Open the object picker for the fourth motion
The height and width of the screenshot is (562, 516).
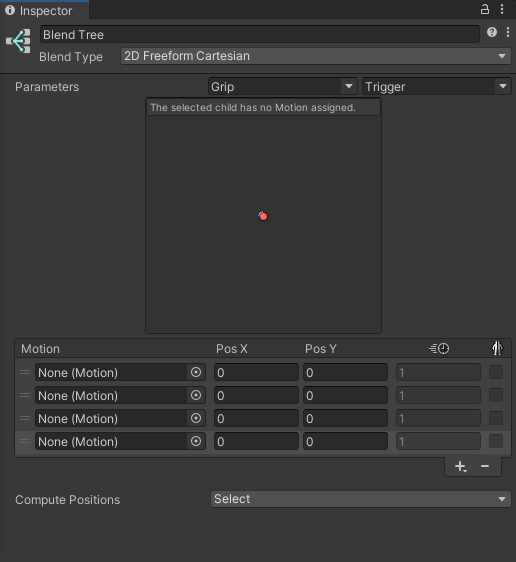pyautogui.click(x=196, y=441)
